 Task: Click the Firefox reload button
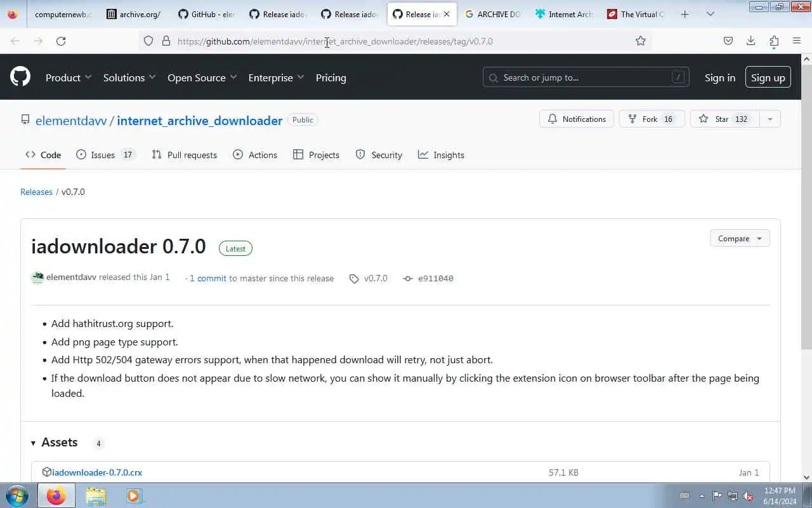61,41
